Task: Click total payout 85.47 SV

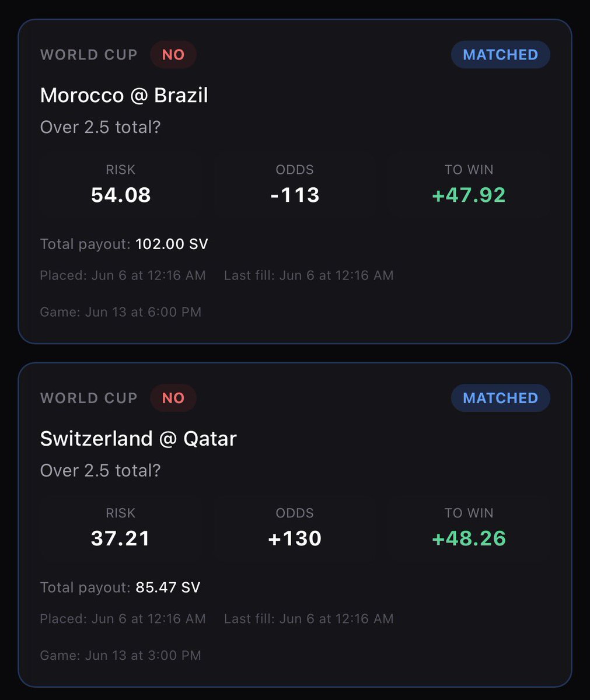Action: point(120,587)
